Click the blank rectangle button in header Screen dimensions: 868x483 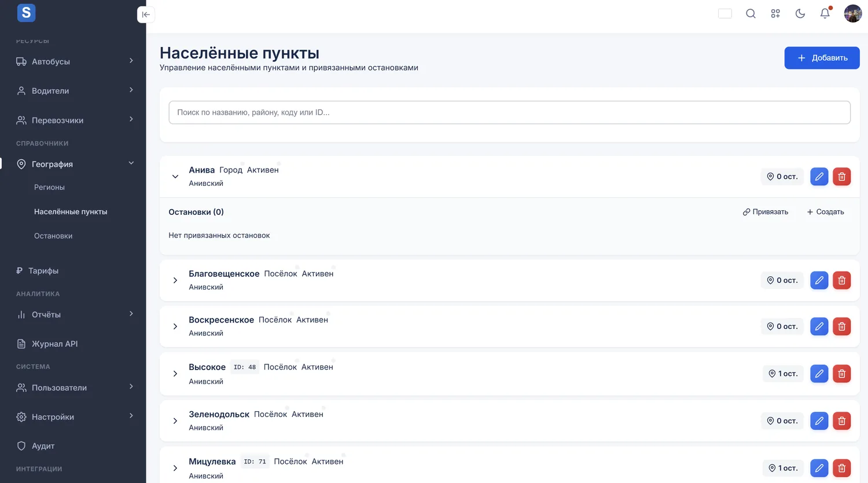pos(725,13)
